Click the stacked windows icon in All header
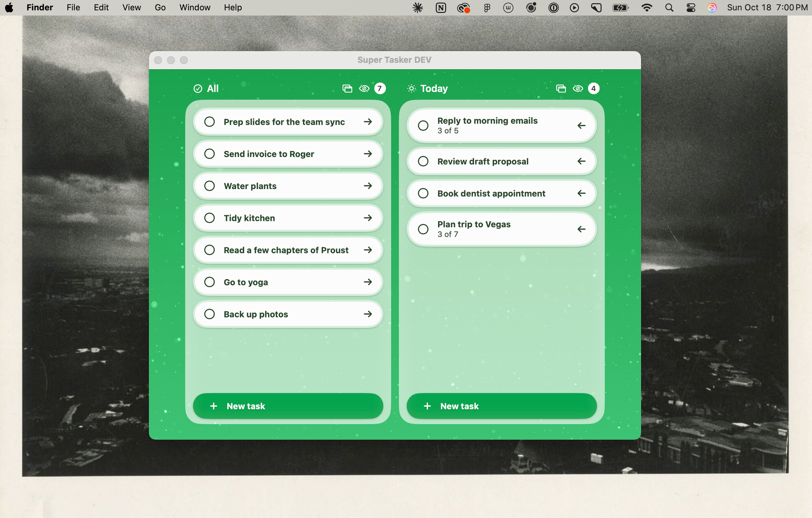Viewport: 812px width, 518px height. (x=347, y=89)
